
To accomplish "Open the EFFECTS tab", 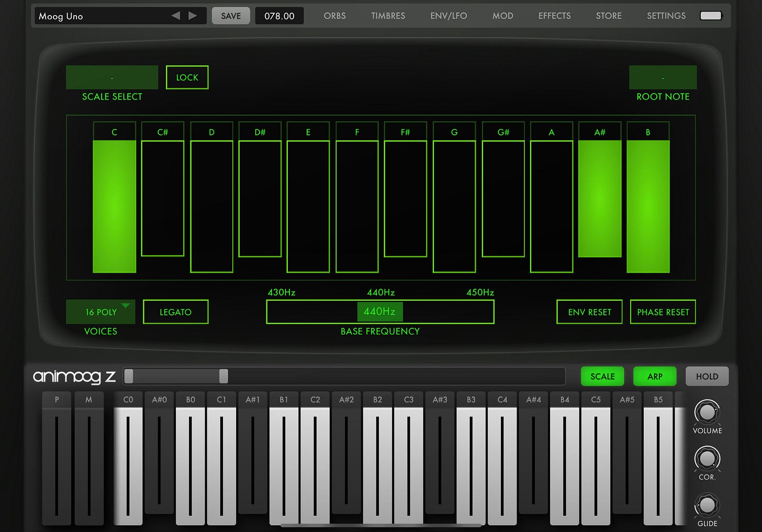I will click(x=554, y=16).
